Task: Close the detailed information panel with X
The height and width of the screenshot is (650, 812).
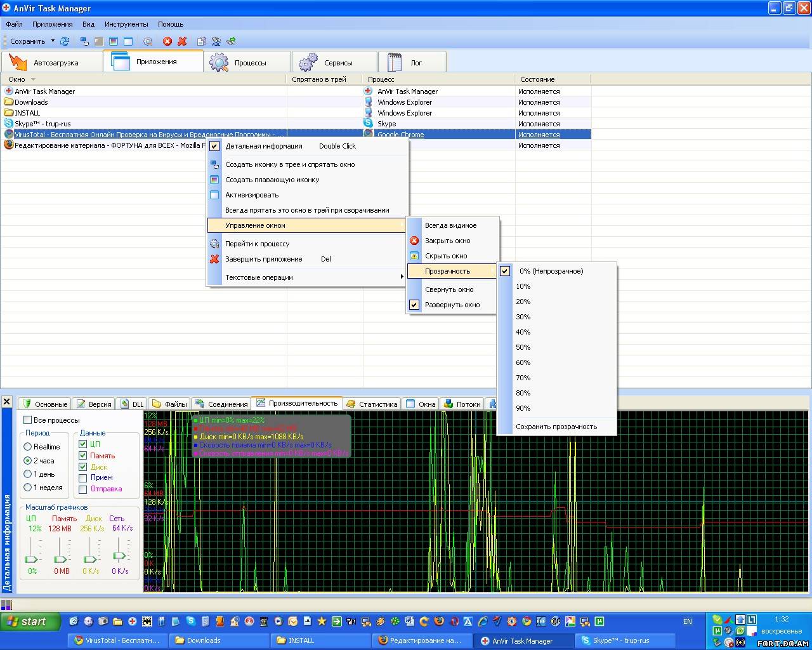Action: tap(6, 402)
